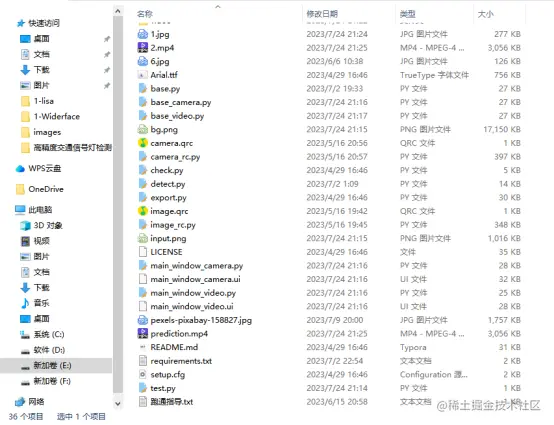Click the LICENSE file icon
The image size is (554, 425).
coord(142,252)
